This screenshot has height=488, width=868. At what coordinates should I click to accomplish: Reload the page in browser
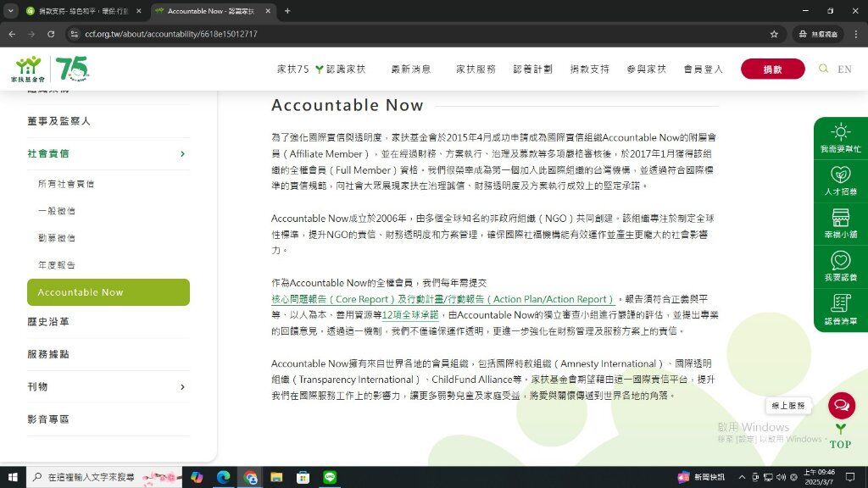point(51,34)
